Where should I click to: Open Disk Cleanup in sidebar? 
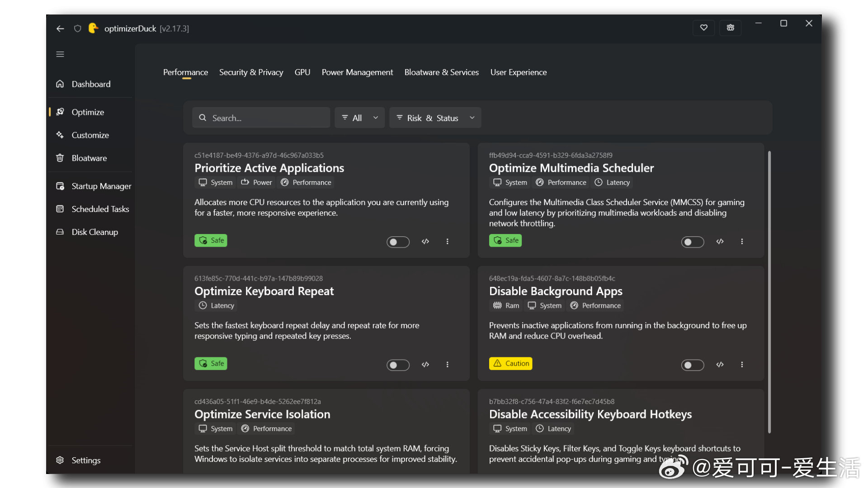click(x=90, y=232)
